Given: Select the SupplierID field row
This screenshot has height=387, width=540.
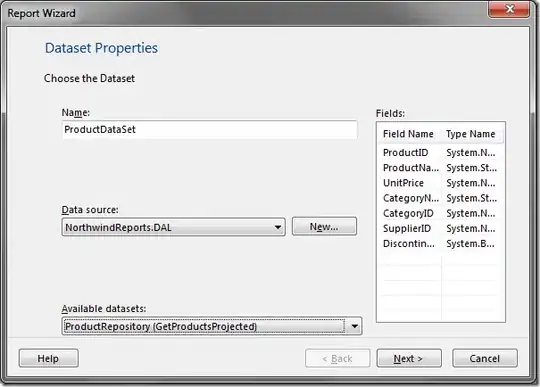Looking at the screenshot, I should click(440, 228).
